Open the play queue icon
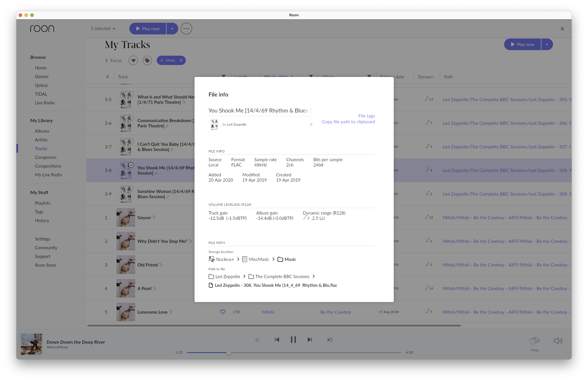This screenshot has height=381, width=588. click(330, 340)
